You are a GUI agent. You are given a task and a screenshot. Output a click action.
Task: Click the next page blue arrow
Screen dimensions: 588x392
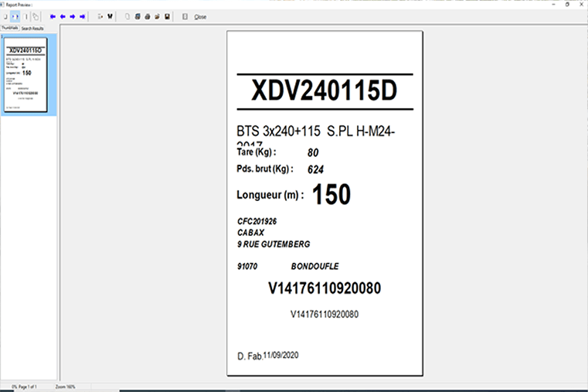click(x=72, y=16)
